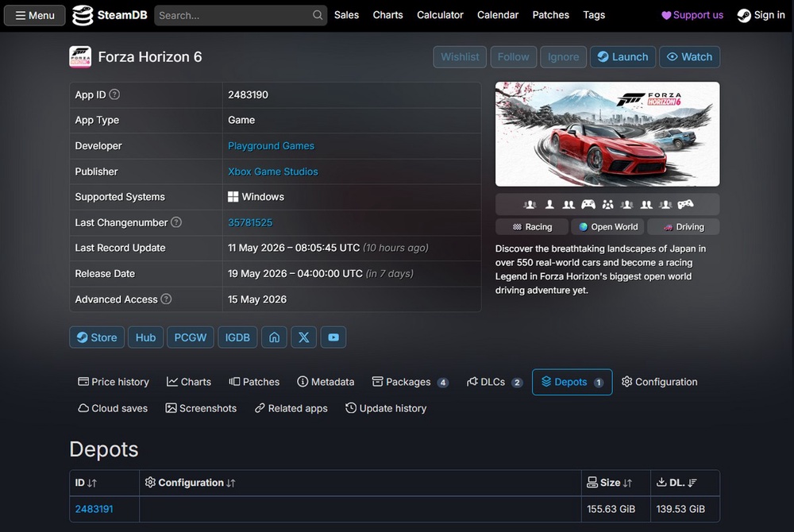Screen dimensions: 794x532
Task: Add game to Wishlist
Action: click(x=460, y=56)
